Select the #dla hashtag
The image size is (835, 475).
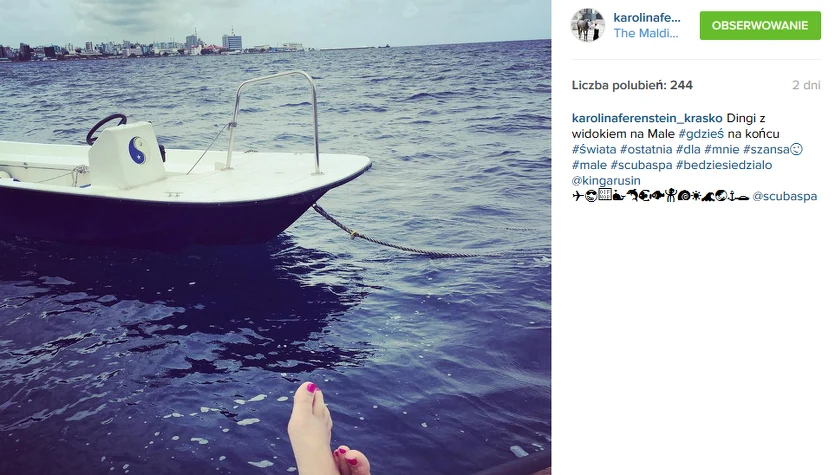pyautogui.click(x=688, y=150)
